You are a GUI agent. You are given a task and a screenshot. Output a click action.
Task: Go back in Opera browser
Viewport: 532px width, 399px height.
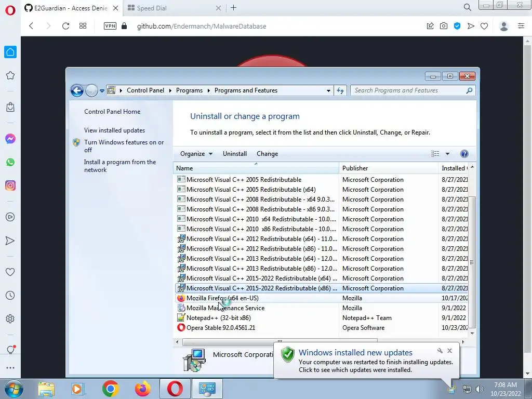pyautogui.click(x=31, y=26)
